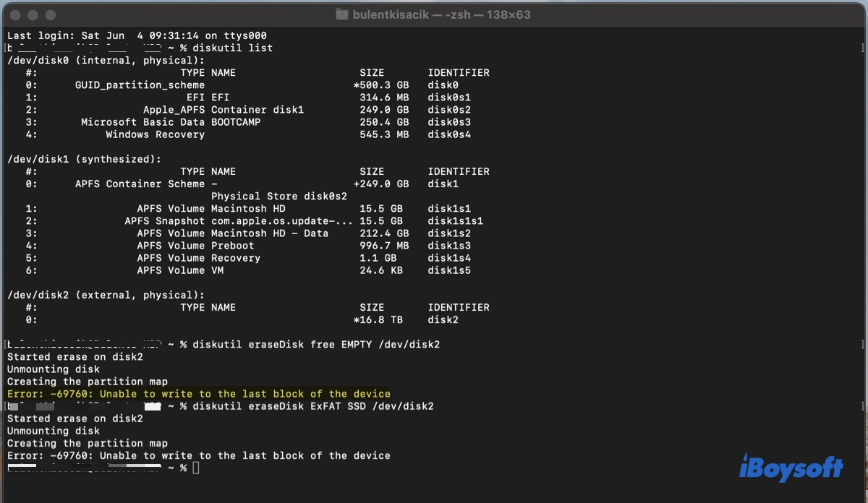Click the '/dev/disk1 (synthesized)' header
The width and height of the screenshot is (868, 503).
click(x=84, y=159)
